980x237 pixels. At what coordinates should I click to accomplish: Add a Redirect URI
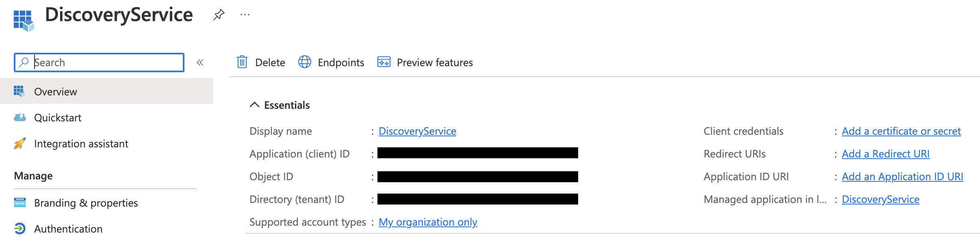885,154
